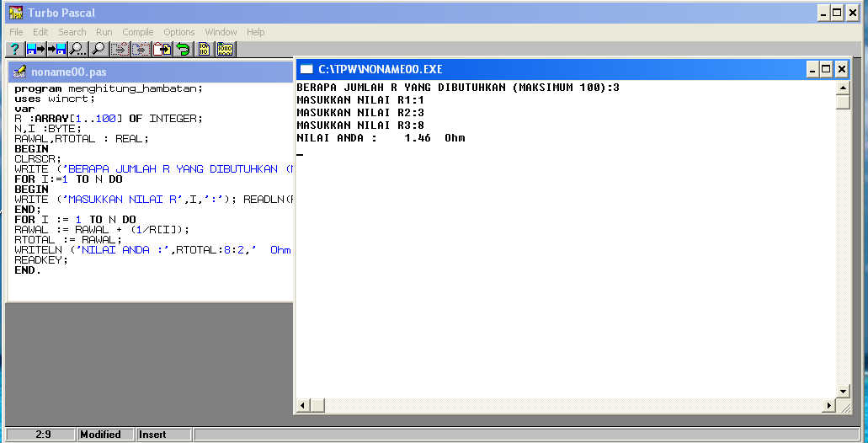Click the final 'END.' code line

pos(28,270)
